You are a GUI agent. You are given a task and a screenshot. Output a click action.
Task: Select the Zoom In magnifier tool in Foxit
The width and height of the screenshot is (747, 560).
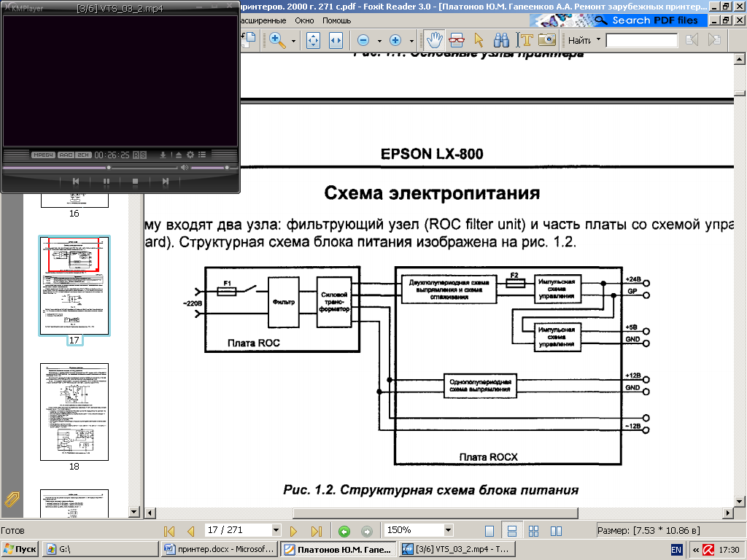pos(278,41)
